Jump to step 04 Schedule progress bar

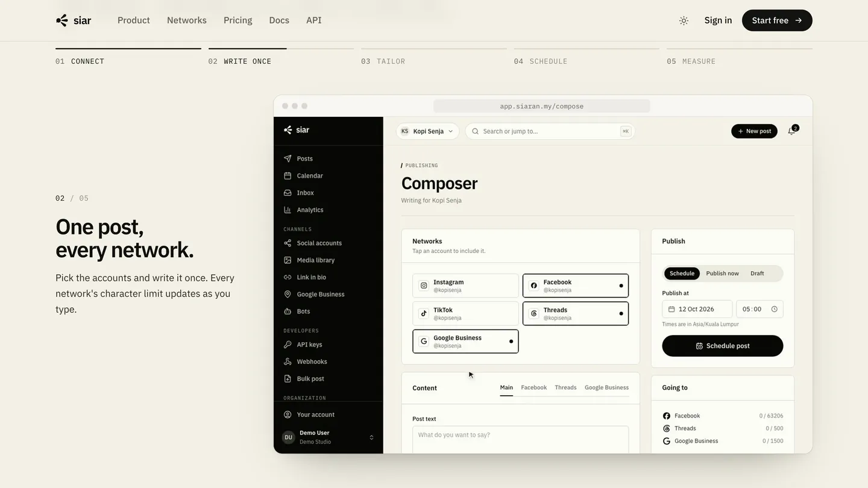click(x=587, y=49)
